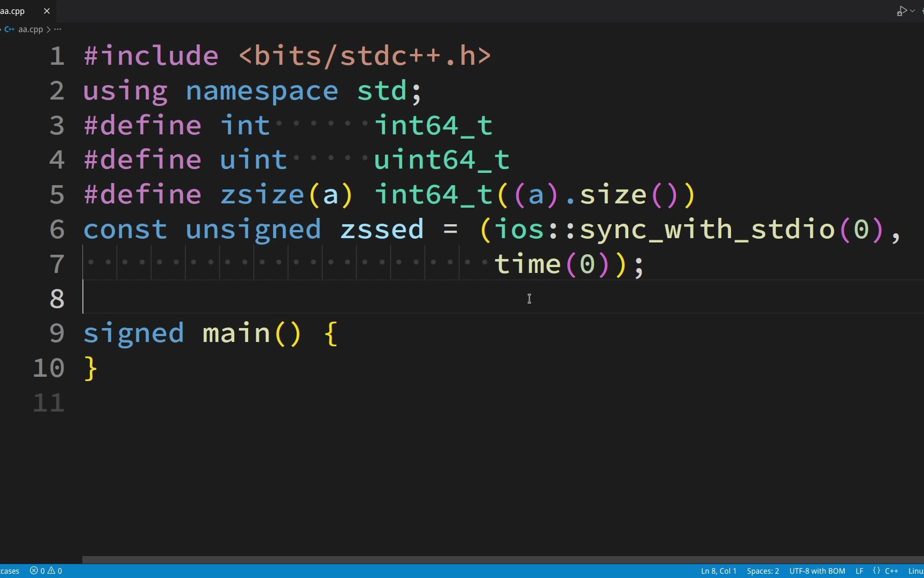This screenshot has width=924, height=578.
Task: Click the errors count indicator in status bar
Action: 37,571
